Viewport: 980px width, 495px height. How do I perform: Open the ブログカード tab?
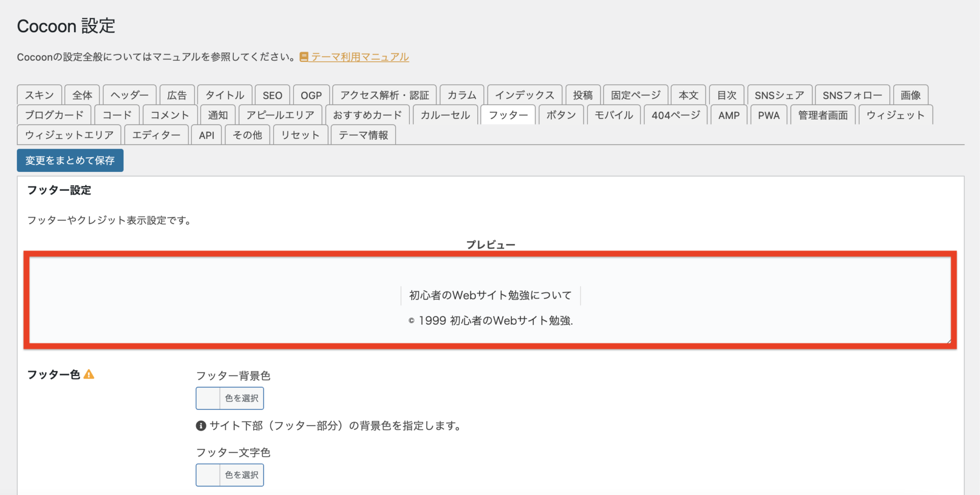tap(54, 115)
